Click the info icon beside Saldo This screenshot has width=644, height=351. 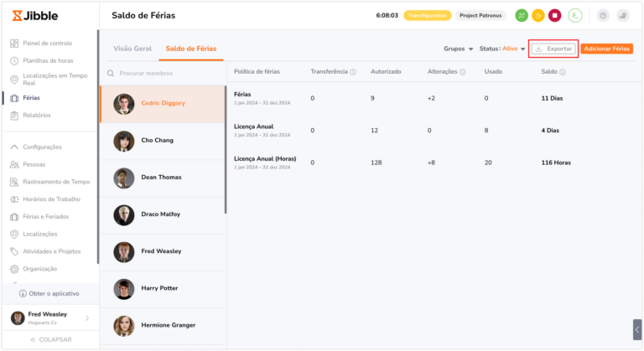coord(563,72)
